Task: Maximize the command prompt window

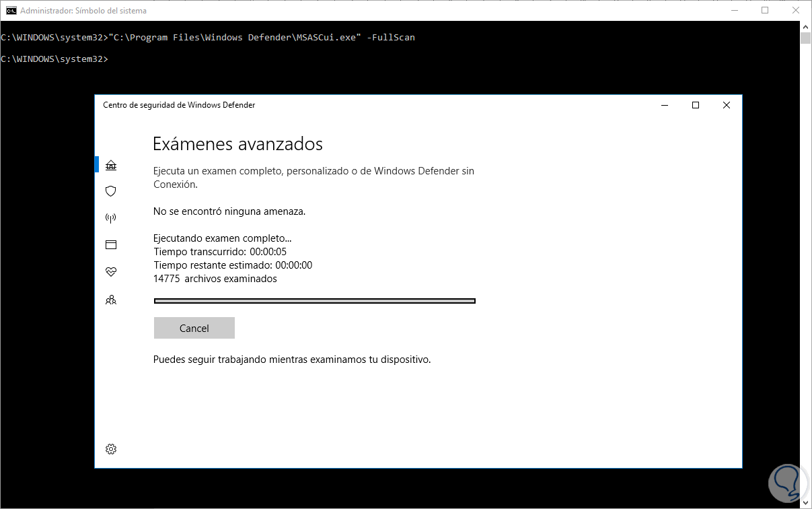Action: pyautogui.click(x=765, y=10)
